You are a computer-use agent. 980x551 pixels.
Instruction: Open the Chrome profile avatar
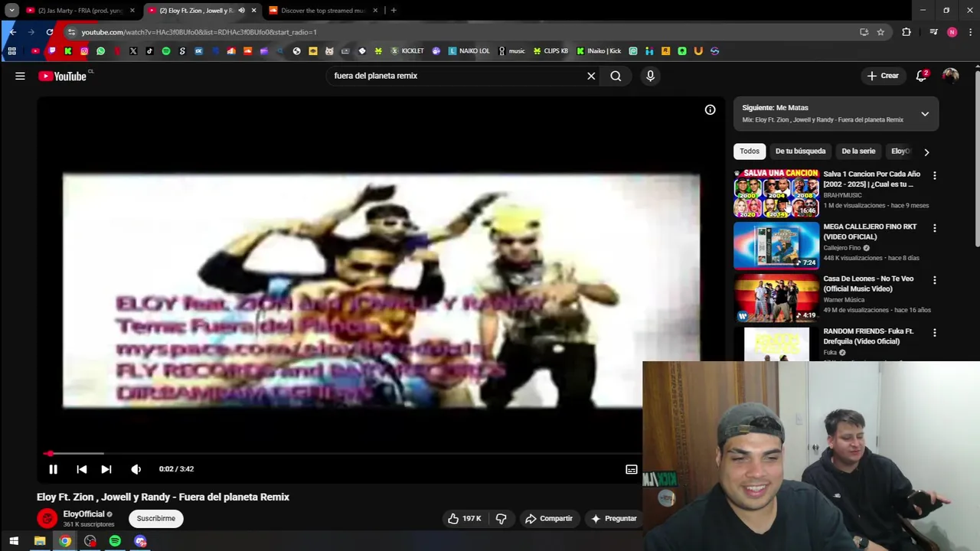[952, 32]
